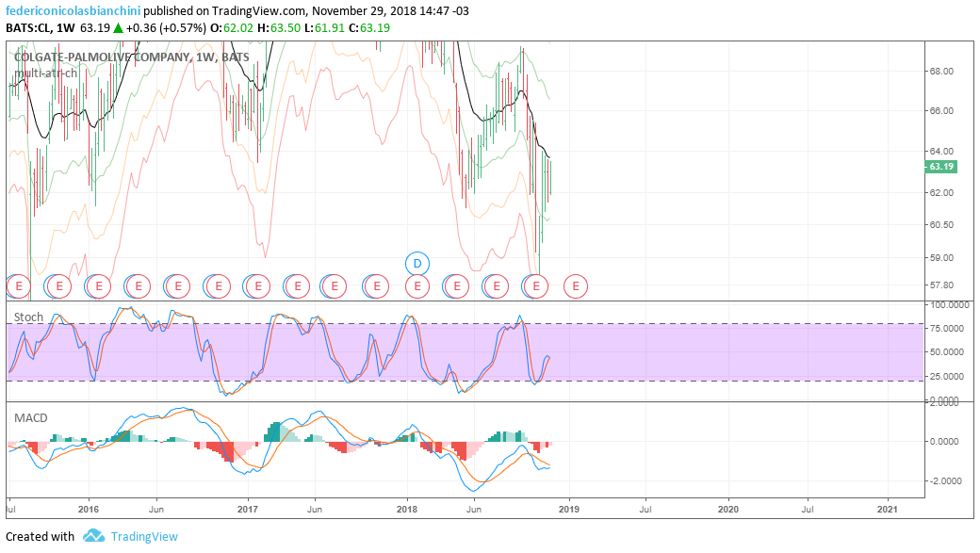Open the federiconicolasbianchini author profile link
Screen dimensions: 980x553
[x=73, y=11]
